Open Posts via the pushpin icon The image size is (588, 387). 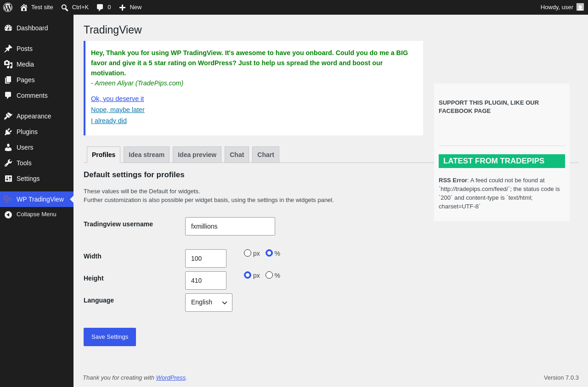click(x=8, y=49)
